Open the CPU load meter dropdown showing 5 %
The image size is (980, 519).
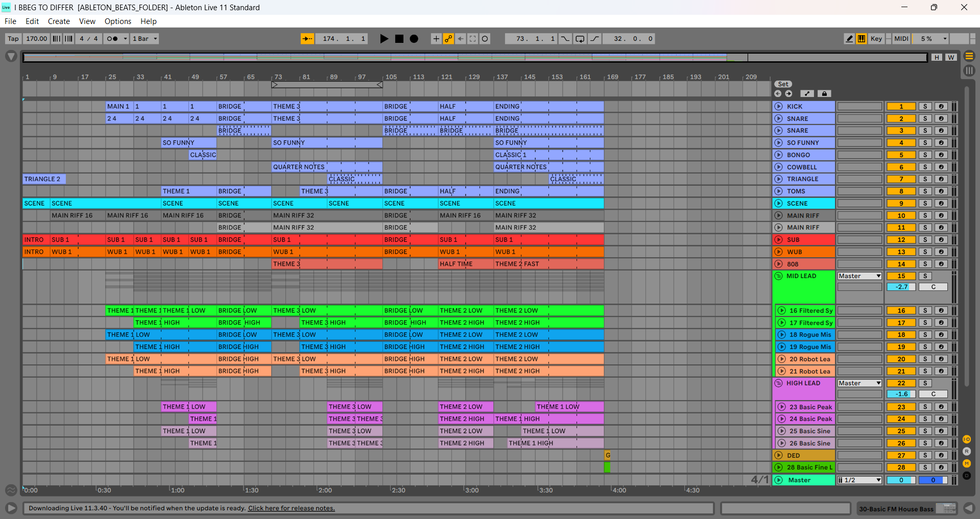click(930, 39)
